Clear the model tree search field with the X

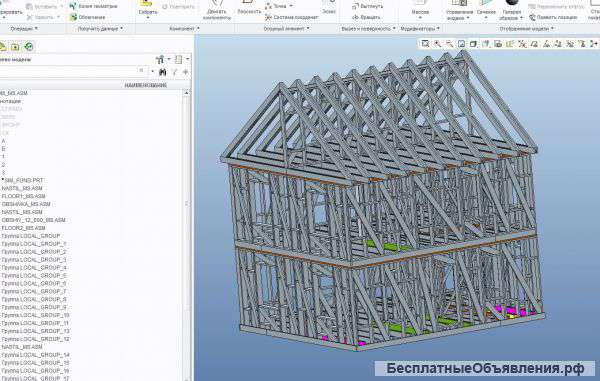[141, 71]
